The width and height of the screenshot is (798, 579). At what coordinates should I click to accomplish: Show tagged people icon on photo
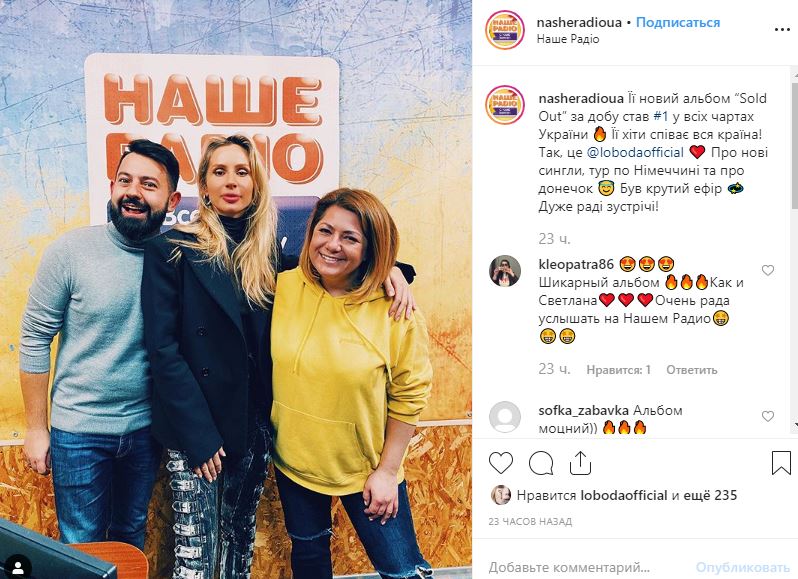pyautogui.click(x=17, y=566)
